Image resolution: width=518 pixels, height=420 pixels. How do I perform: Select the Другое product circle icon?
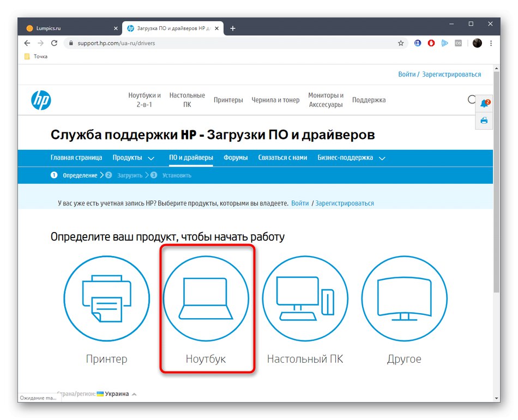coord(404,299)
